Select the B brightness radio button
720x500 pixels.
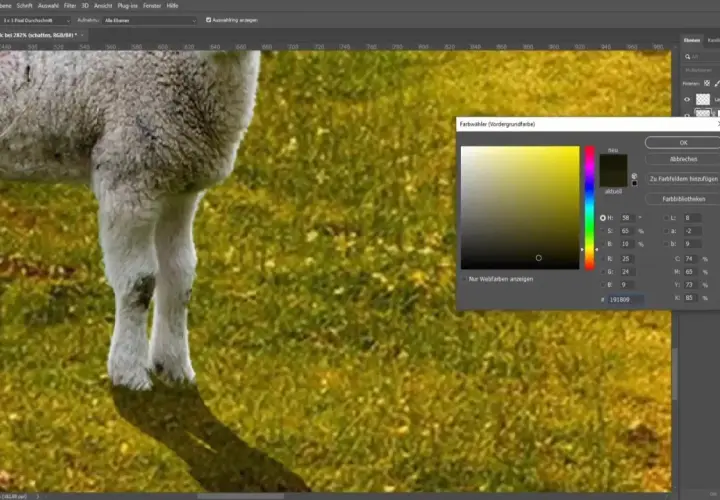click(x=602, y=244)
